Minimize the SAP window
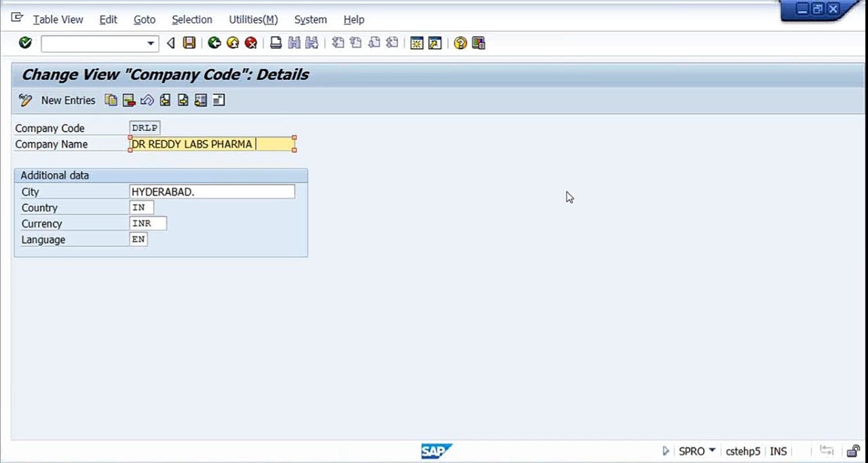The image size is (868, 463). click(x=803, y=9)
